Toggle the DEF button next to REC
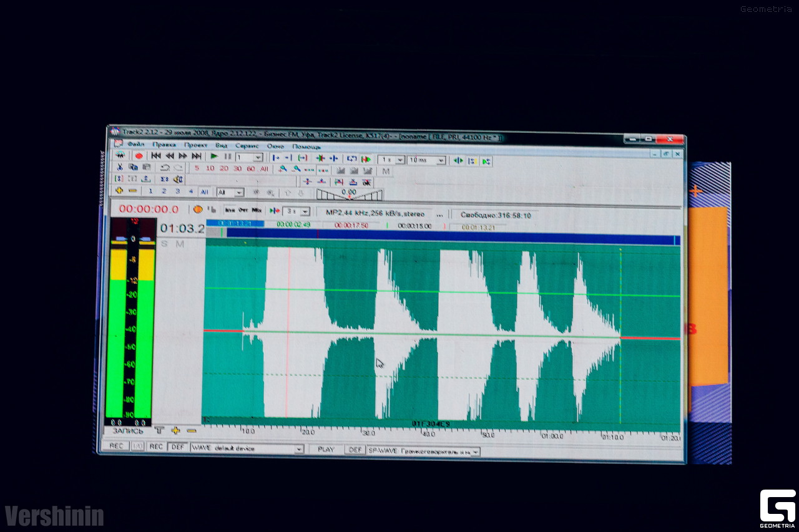This screenshot has width=799, height=532. tap(178, 447)
